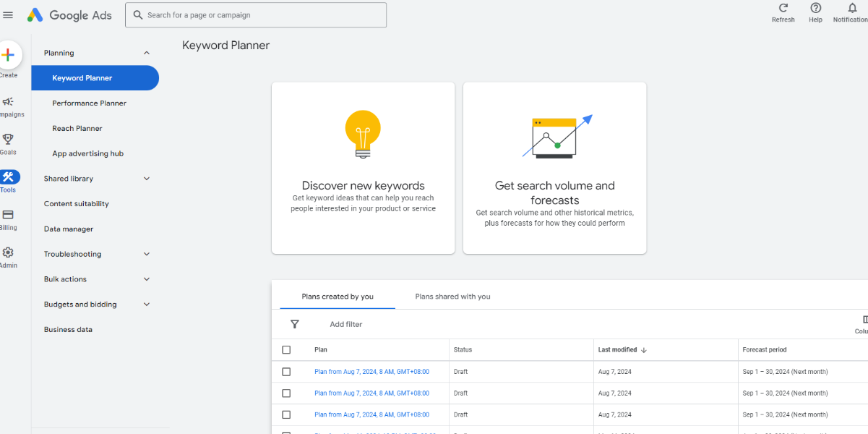
Task: Select the Tools wrench icon
Action: (9, 177)
